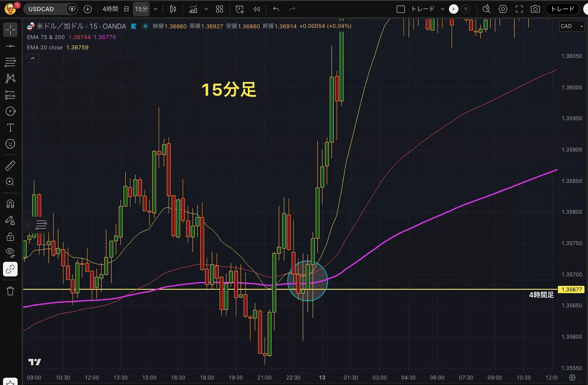Viewport: 588px width, 385px height.
Task: Open time axis settings gear at bottom right
Action: click(x=572, y=377)
